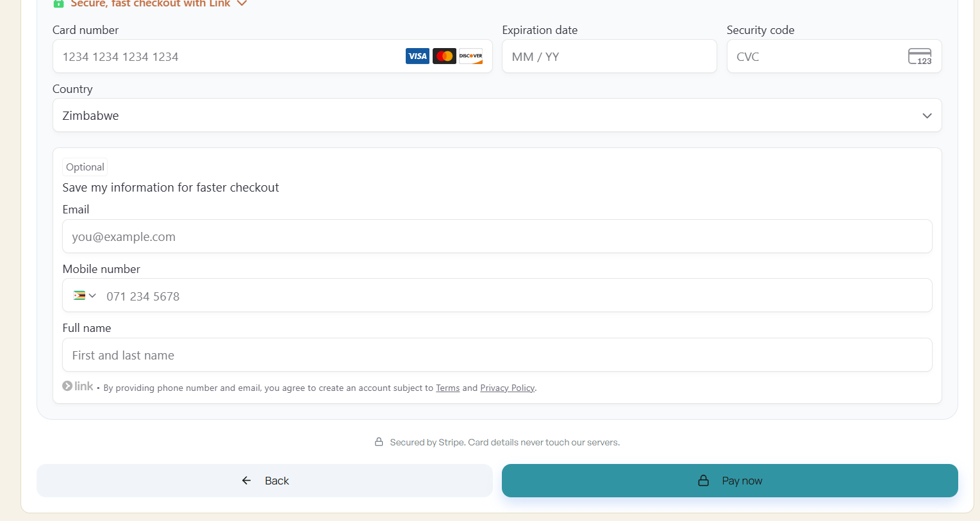Click the Full name label

[87, 328]
